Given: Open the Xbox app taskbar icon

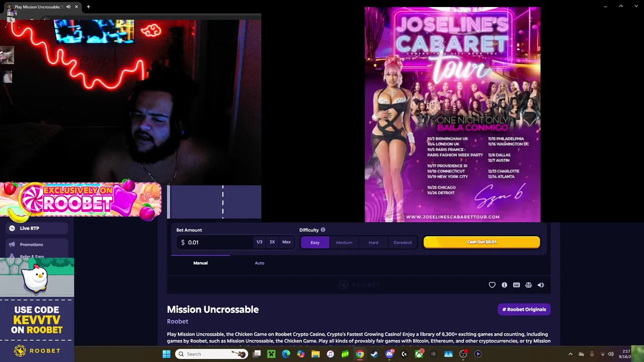Looking at the screenshot, I should (x=419, y=354).
